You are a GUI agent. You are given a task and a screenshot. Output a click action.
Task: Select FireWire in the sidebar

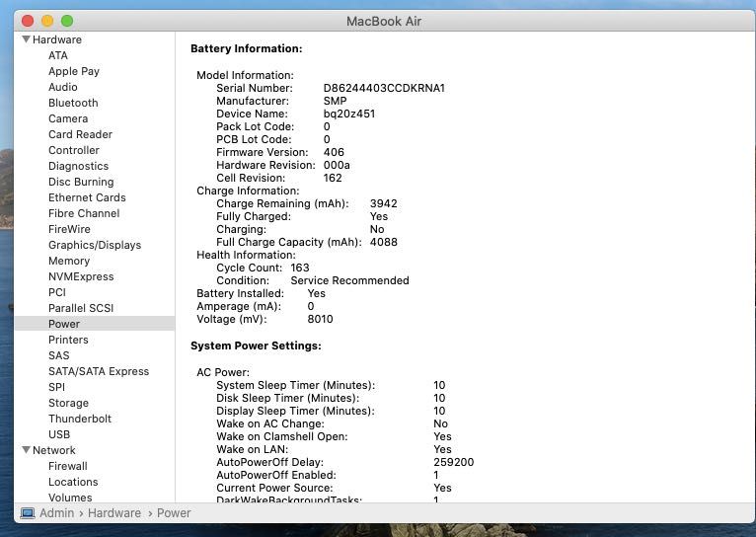69,229
